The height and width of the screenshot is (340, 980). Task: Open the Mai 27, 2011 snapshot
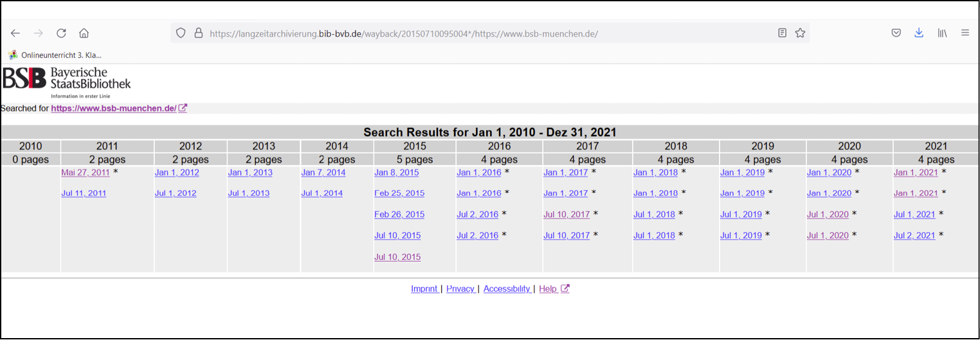pyautogui.click(x=86, y=172)
